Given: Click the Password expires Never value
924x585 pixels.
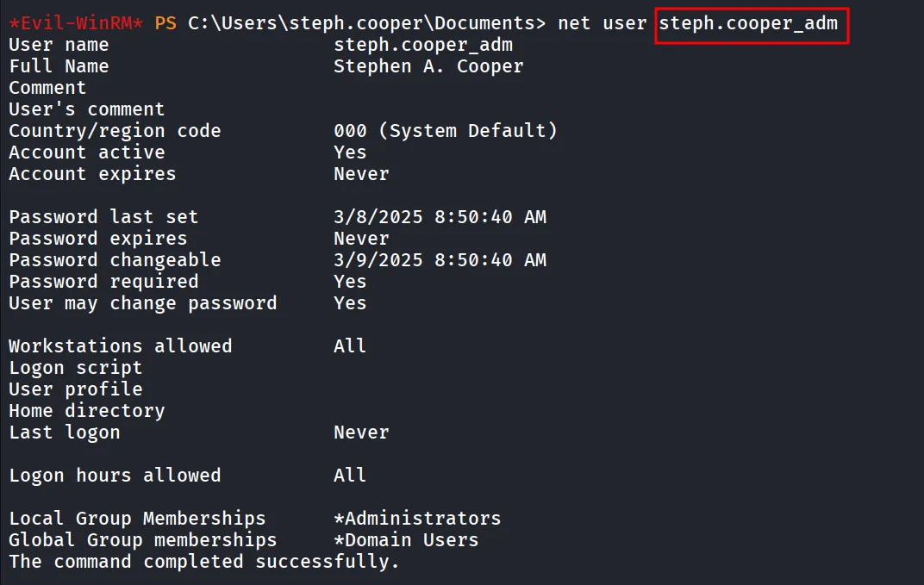Looking at the screenshot, I should (x=361, y=239).
